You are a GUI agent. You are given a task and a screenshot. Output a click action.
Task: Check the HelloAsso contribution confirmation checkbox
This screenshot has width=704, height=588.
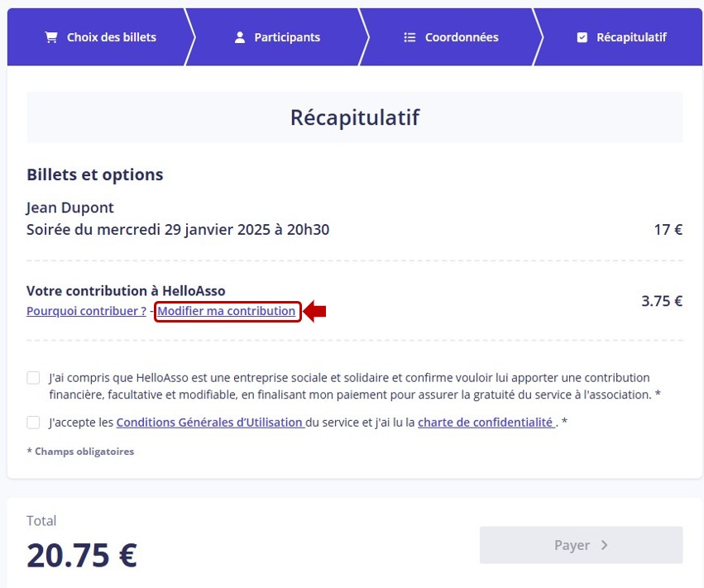(x=33, y=378)
